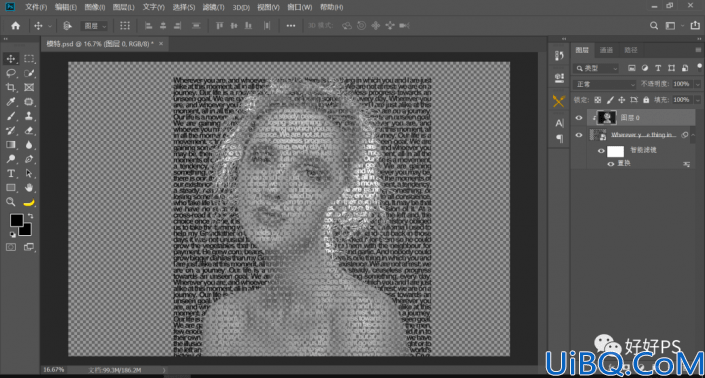Align left edges in options bar
This screenshot has width=705, height=378.
coord(148,26)
